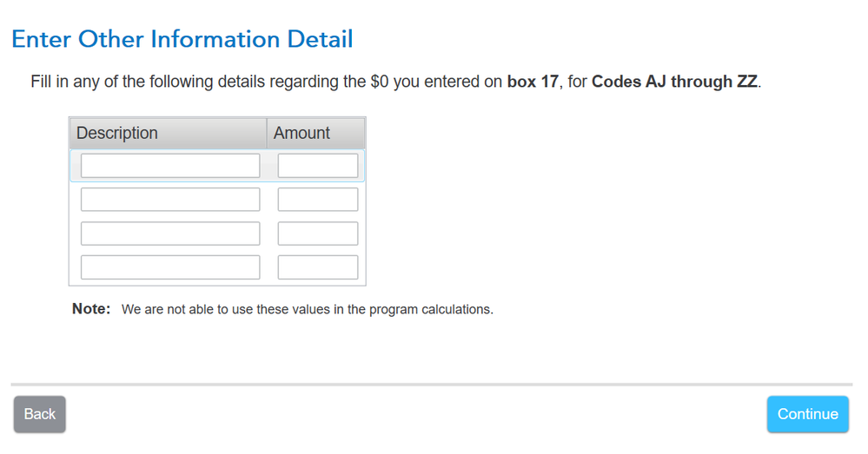Click the first row Description field

pos(170,166)
